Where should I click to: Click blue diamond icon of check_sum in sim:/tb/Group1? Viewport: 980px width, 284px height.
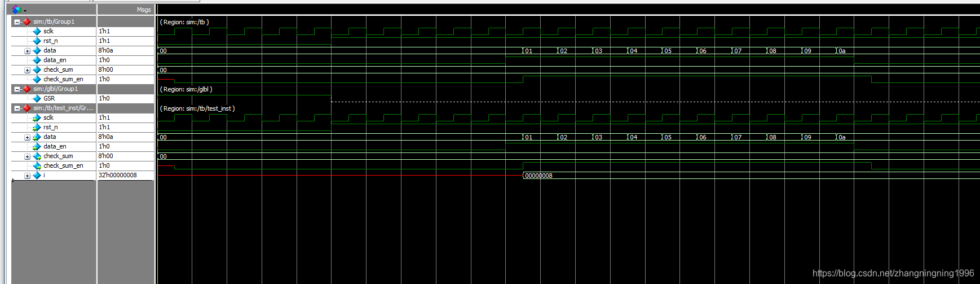(x=37, y=70)
